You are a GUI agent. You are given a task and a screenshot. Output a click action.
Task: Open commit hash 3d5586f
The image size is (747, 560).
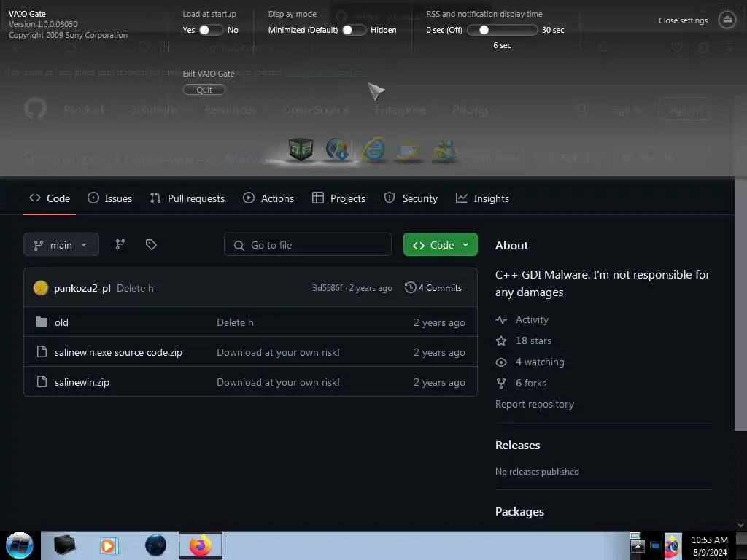coord(328,288)
